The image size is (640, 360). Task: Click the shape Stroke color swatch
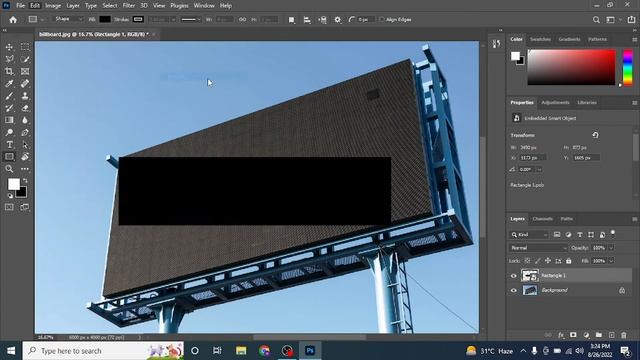pyautogui.click(x=138, y=19)
